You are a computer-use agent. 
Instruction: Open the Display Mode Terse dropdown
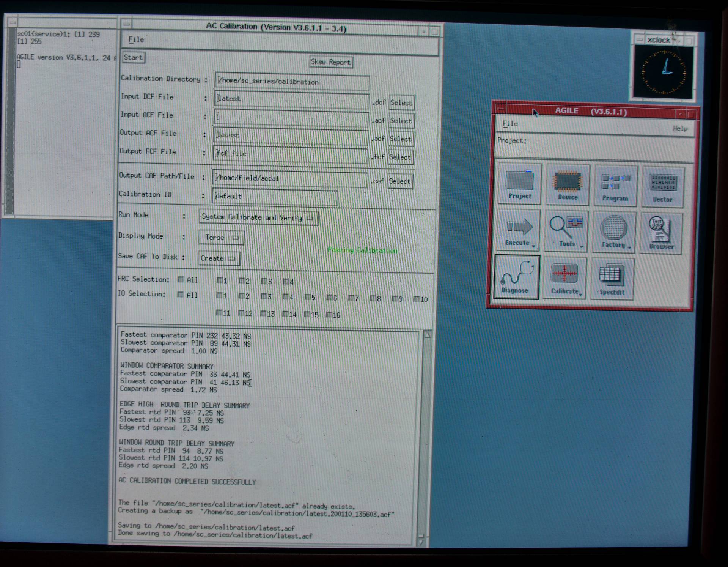[x=221, y=238]
